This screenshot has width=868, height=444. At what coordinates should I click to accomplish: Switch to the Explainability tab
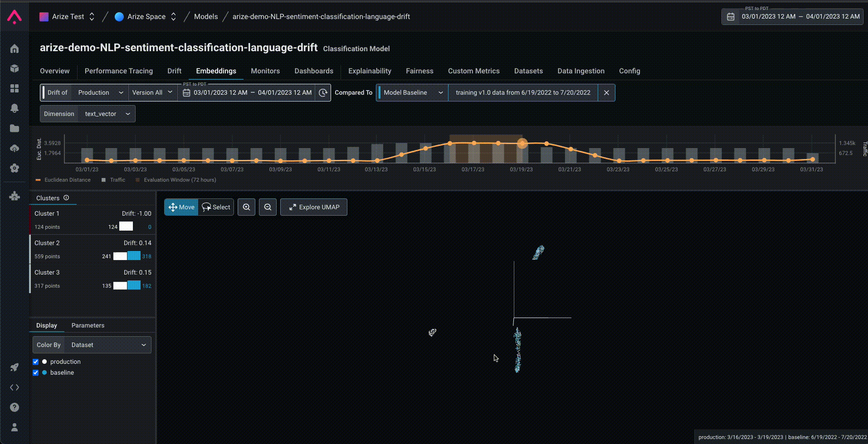tap(370, 71)
